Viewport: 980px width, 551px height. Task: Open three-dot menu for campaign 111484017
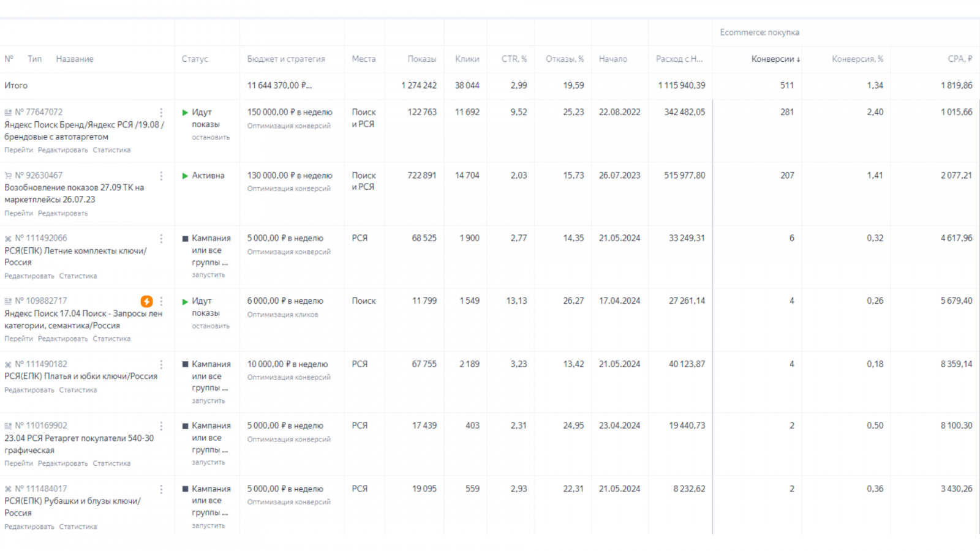[x=161, y=489]
